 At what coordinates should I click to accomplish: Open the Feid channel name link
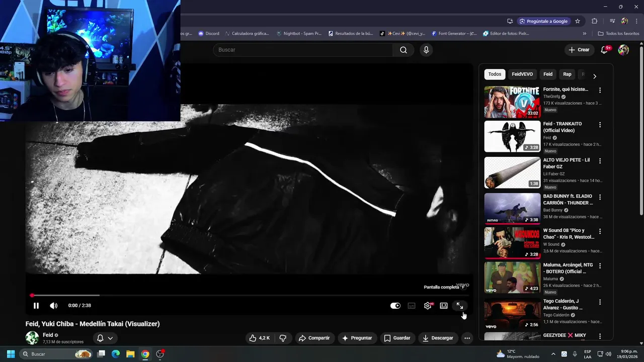(x=48, y=335)
